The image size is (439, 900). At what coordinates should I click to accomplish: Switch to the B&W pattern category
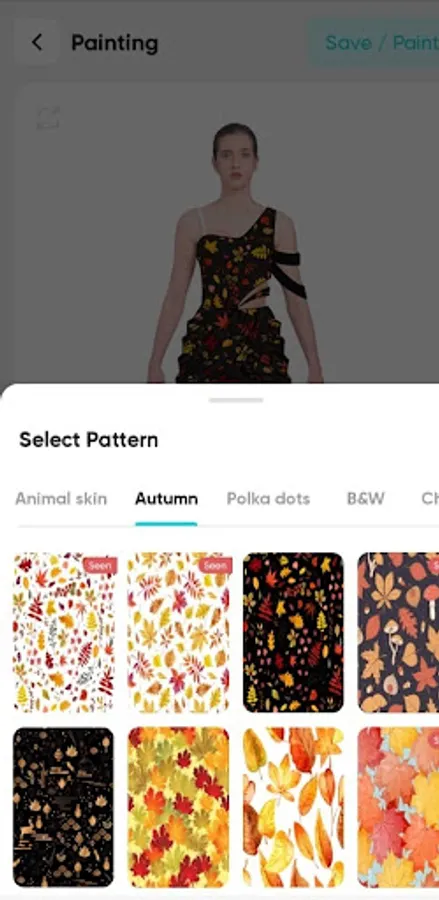coord(366,499)
